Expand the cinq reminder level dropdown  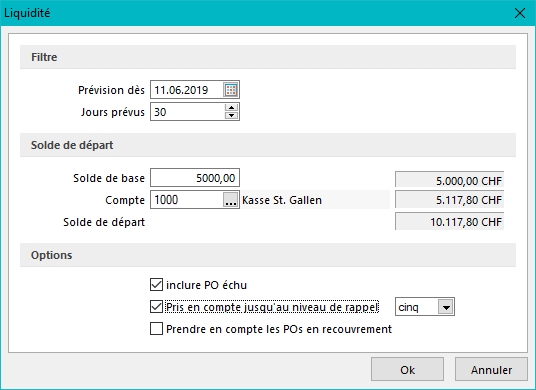click(x=446, y=307)
